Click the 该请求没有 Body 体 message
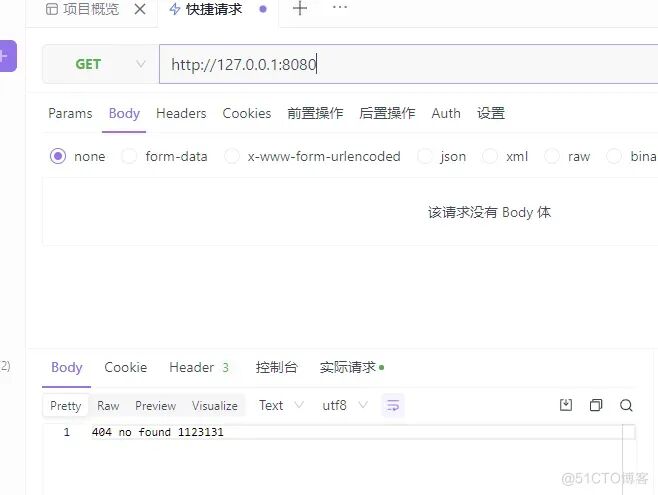 tap(489, 212)
